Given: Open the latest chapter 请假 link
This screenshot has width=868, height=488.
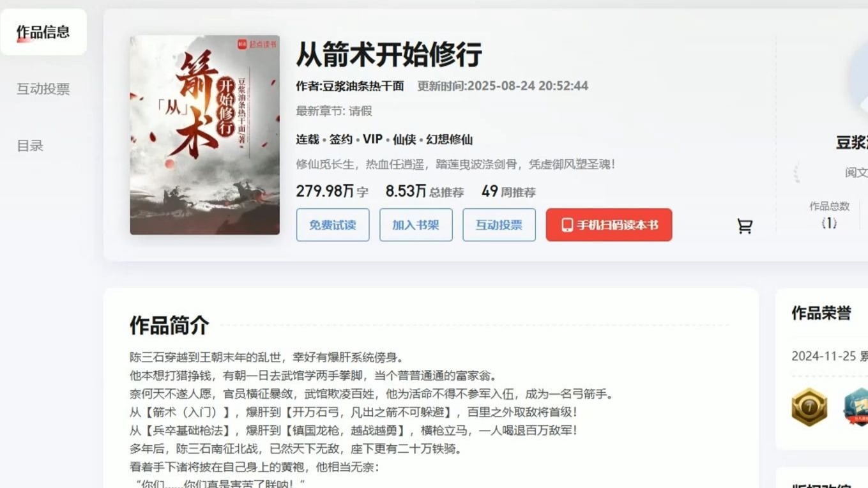Looking at the screenshot, I should (x=360, y=111).
